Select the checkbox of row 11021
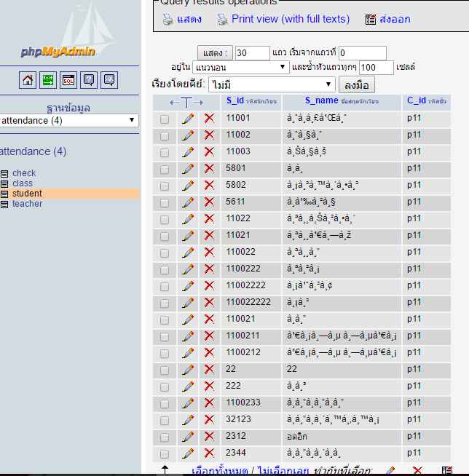Screen dimensions: 469x476 (x=165, y=237)
